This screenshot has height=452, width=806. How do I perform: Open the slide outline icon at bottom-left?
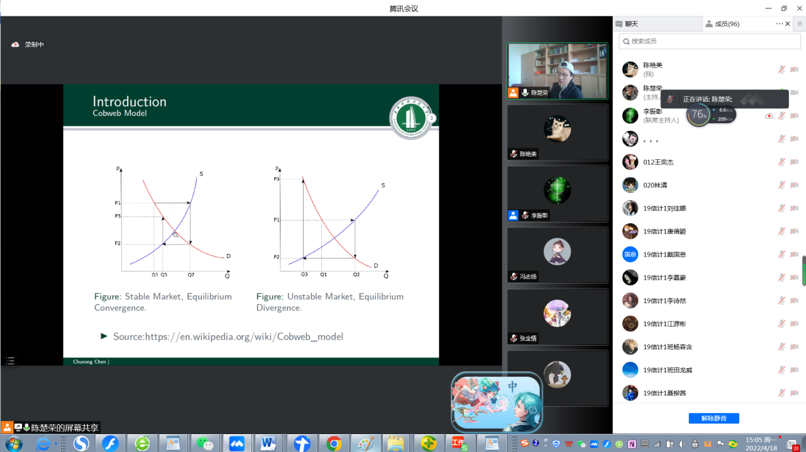click(x=10, y=361)
